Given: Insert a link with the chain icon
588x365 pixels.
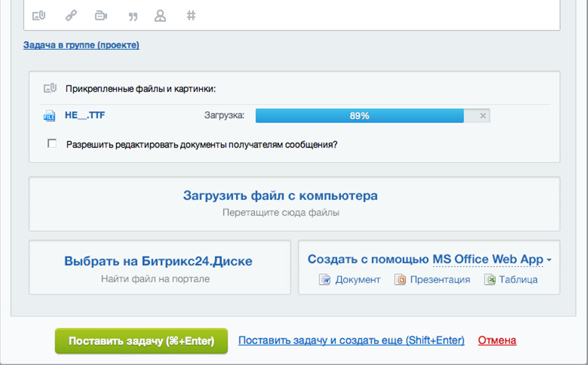Looking at the screenshot, I should pos(71,15).
